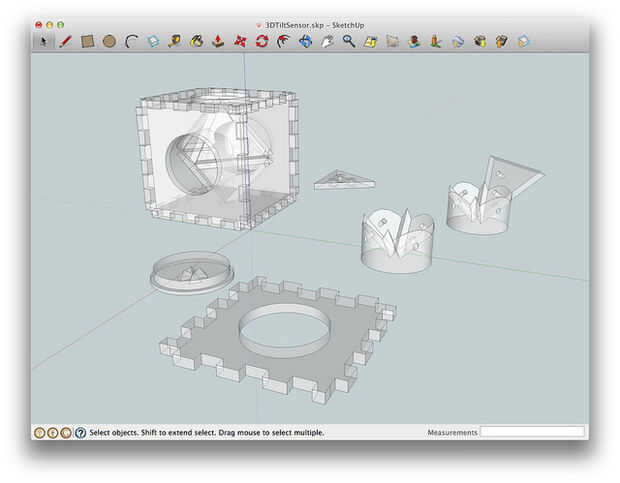Choose the Push/Pull tool
620x483 pixels.
[218, 41]
